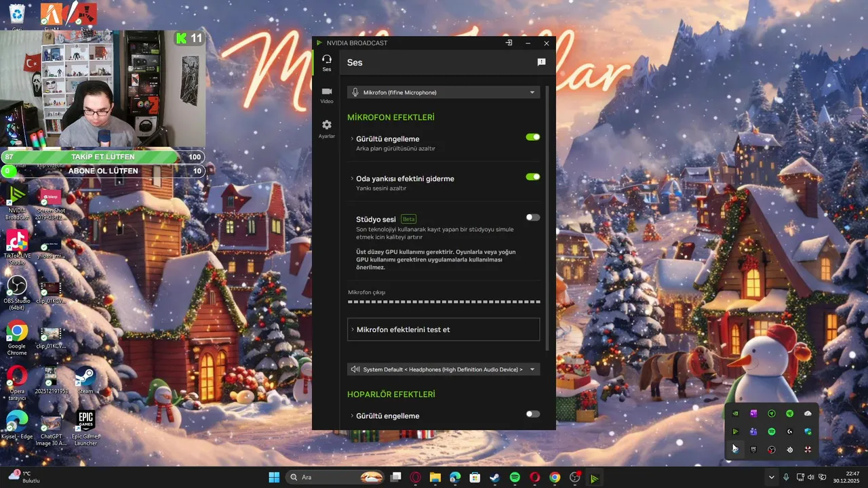
Task: Open OBS Studio (64bit) desktop shortcut
Action: 17,293
